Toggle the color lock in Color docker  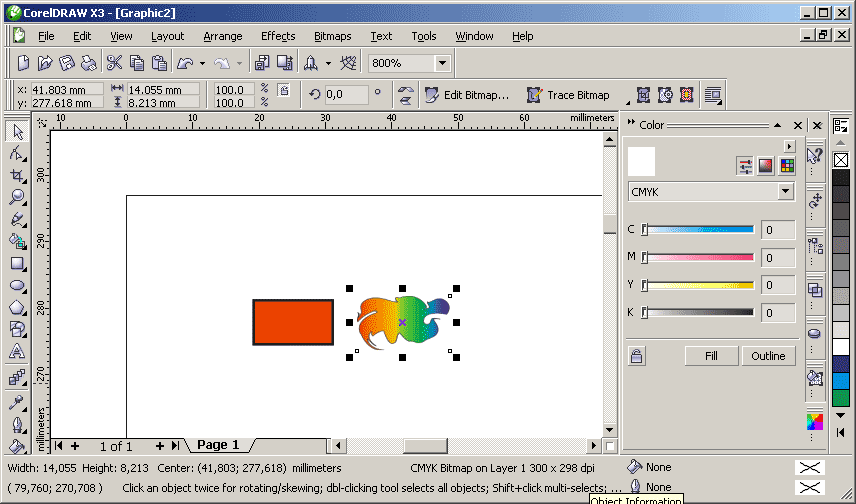(x=637, y=356)
